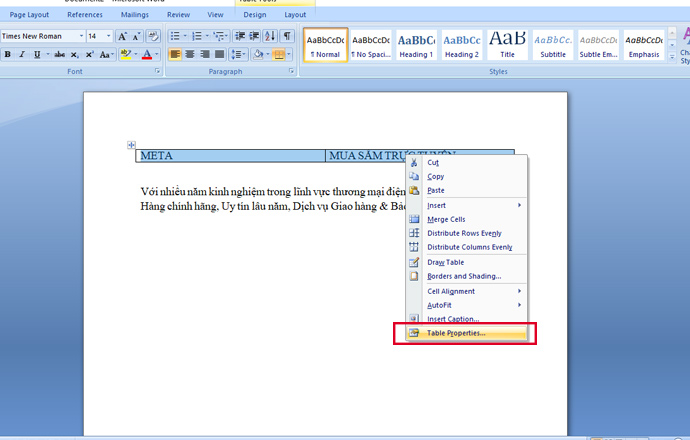Toggle bold formatting in Font group

[7, 54]
